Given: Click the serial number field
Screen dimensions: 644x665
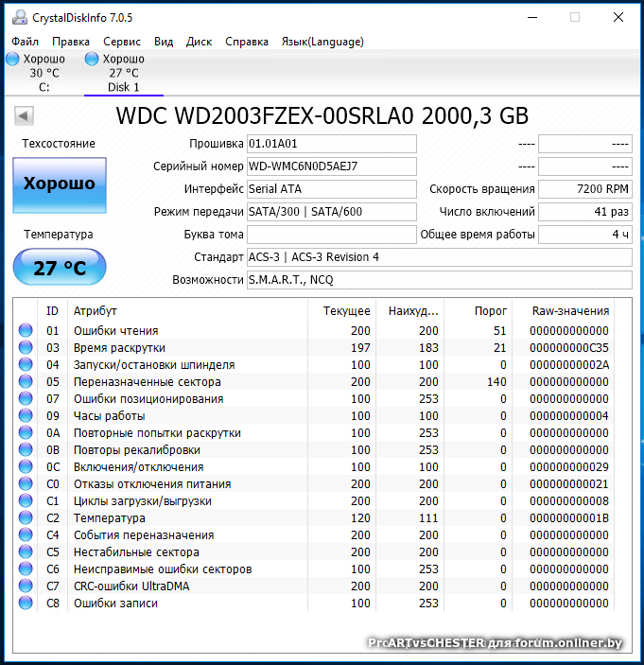Looking at the screenshot, I should click(331, 166).
